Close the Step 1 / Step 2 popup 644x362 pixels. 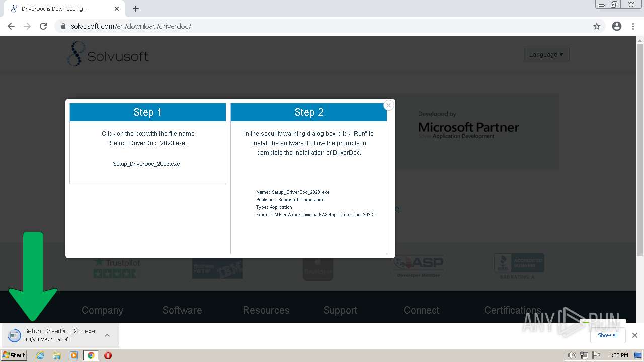pyautogui.click(x=388, y=105)
